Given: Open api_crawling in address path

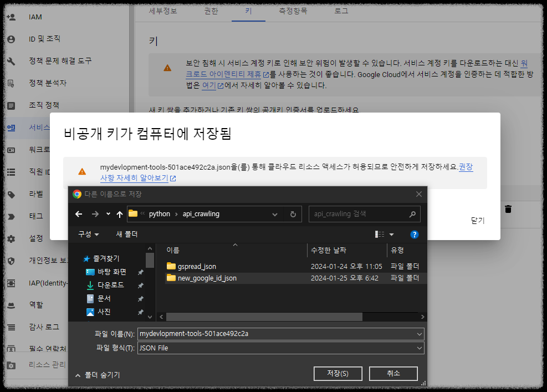Looking at the screenshot, I should click(201, 214).
